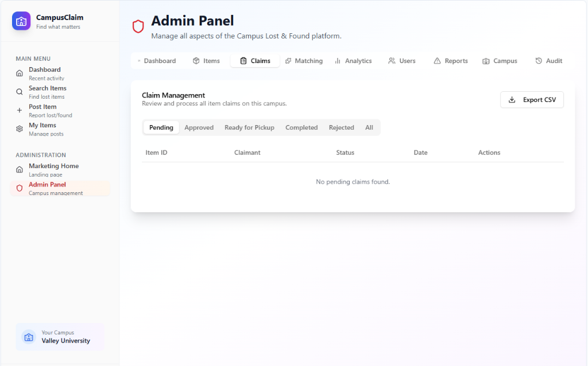Click the Reports tab warning triangle icon
This screenshot has width=588, height=366.
(x=437, y=61)
